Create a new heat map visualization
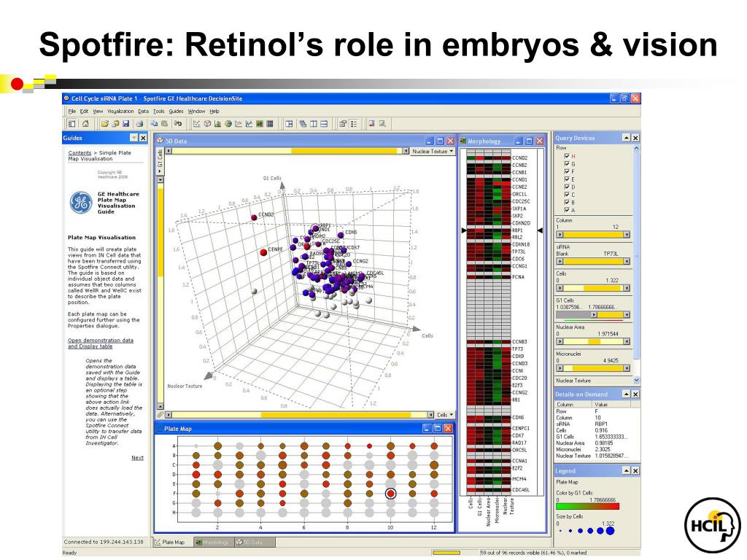Image resolution: width=747 pixels, height=560 pixels. (260, 124)
